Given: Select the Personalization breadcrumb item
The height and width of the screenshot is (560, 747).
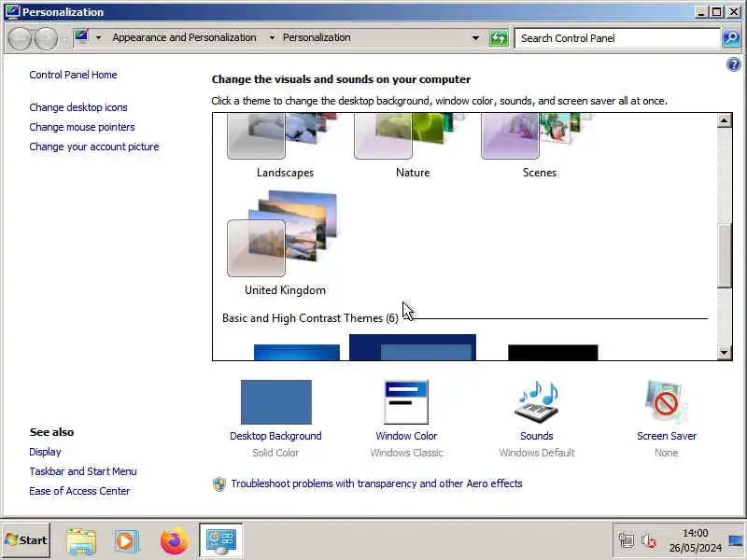Looking at the screenshot, I should coord(317,37).
